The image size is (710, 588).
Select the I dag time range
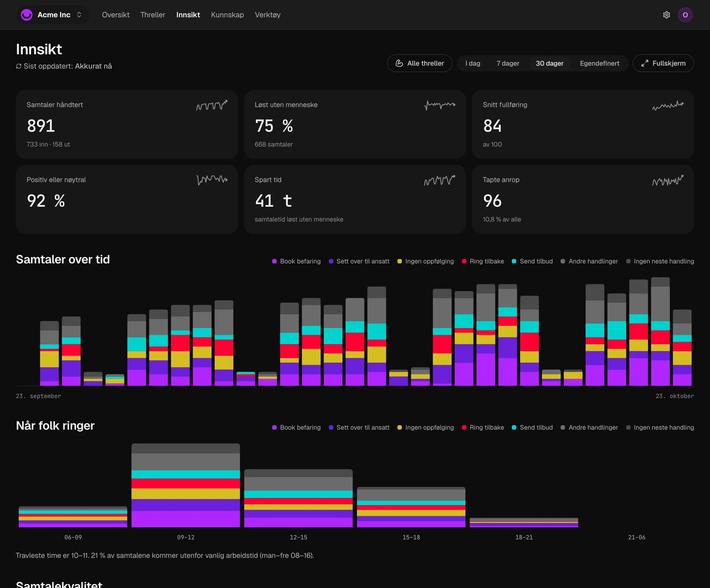pos(473,63)
